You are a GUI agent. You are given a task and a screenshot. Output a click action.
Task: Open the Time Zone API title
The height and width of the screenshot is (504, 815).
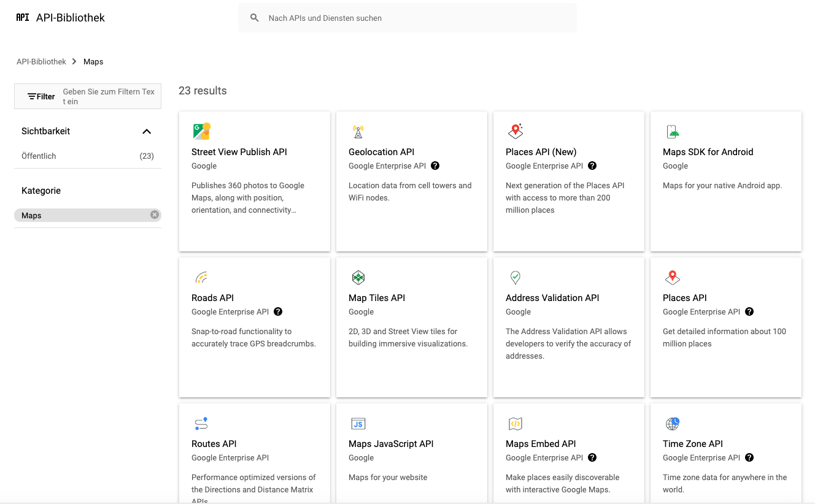click(693, 444)
